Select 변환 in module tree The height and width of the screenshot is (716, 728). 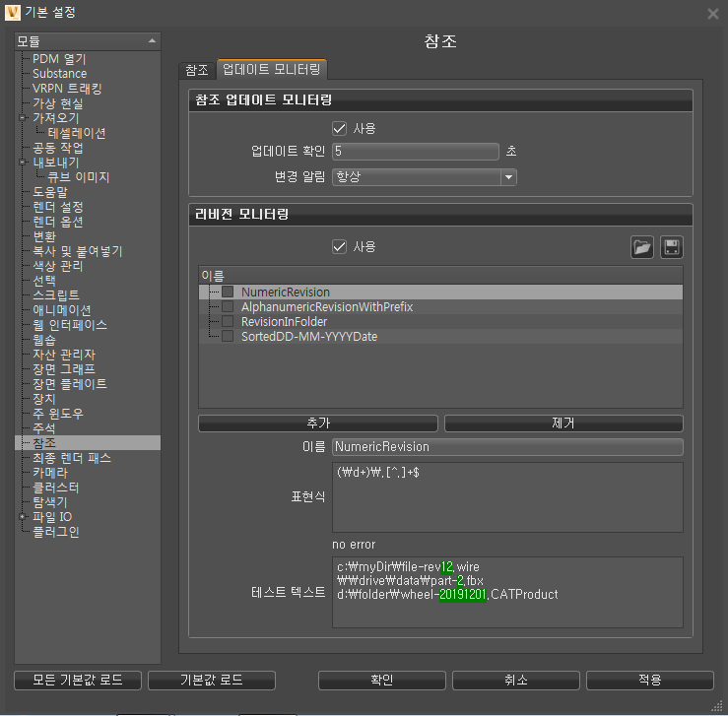(x=44, y=236)
